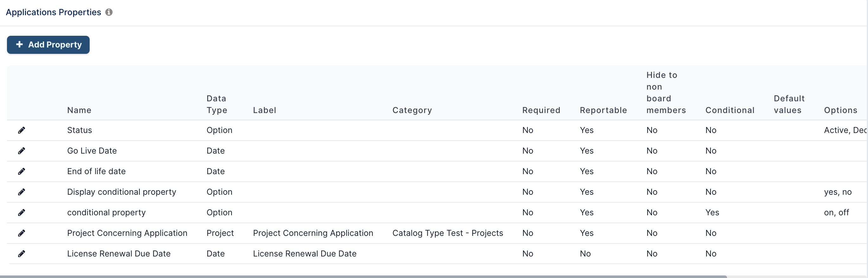This screenshot has width=868, height=278.
Task: Click the Name column header
Action: point(79,110)
